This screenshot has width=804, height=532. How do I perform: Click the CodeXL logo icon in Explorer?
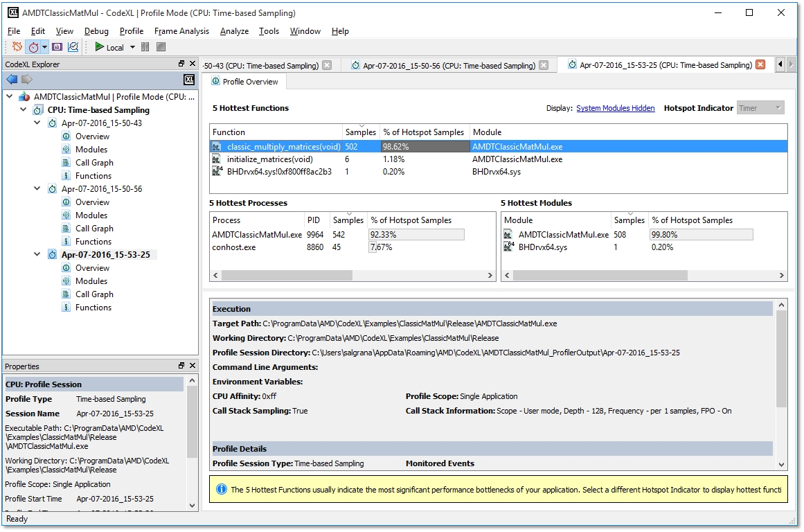tap(189, 80)
